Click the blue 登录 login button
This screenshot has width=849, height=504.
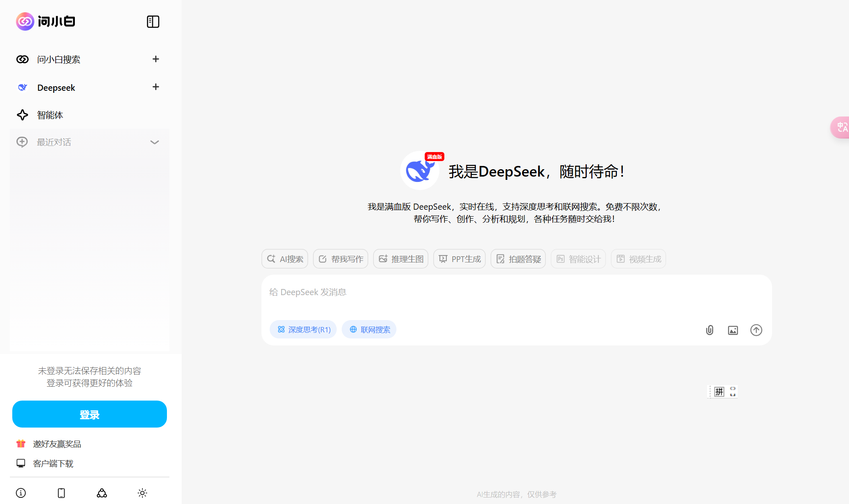tap(89, 414)
